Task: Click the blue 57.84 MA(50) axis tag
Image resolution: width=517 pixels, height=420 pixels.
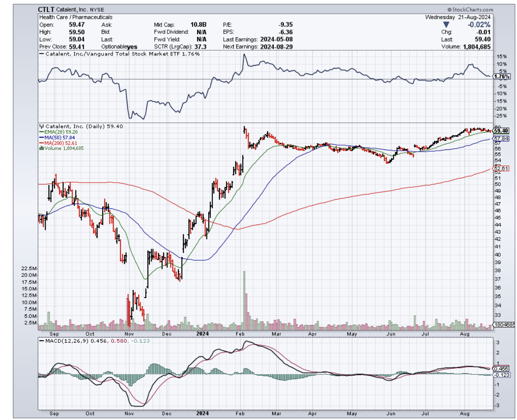Action: tap(501, 139)
